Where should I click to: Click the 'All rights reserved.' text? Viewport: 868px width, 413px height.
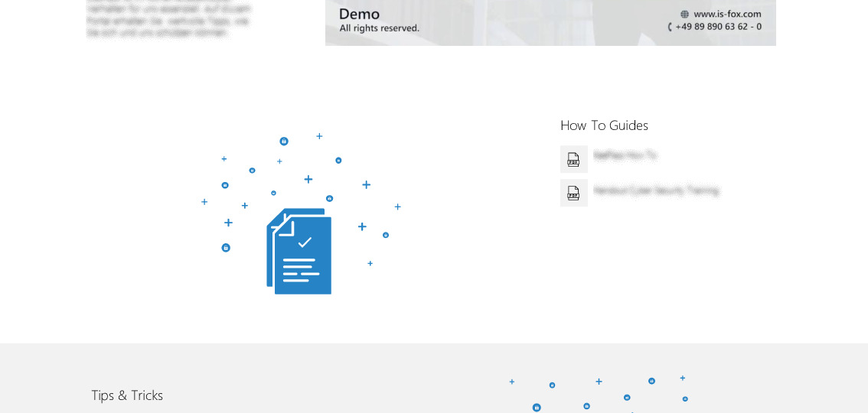pos(379,28)
